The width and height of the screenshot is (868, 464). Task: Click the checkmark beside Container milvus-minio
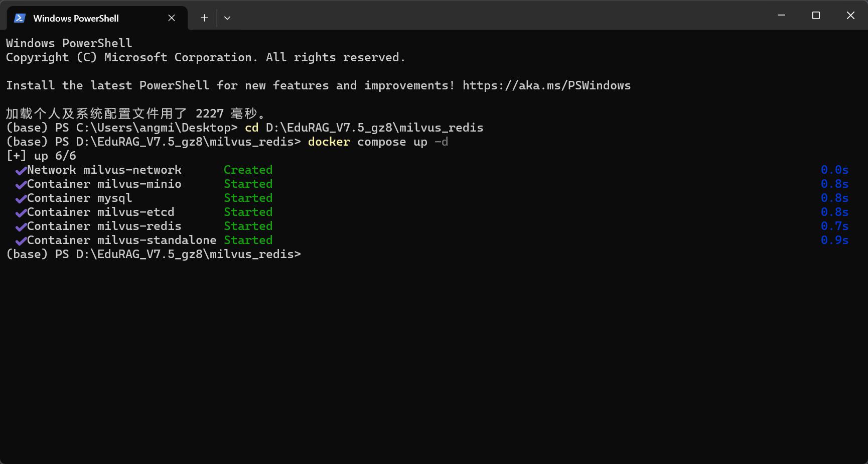(21, 185)
